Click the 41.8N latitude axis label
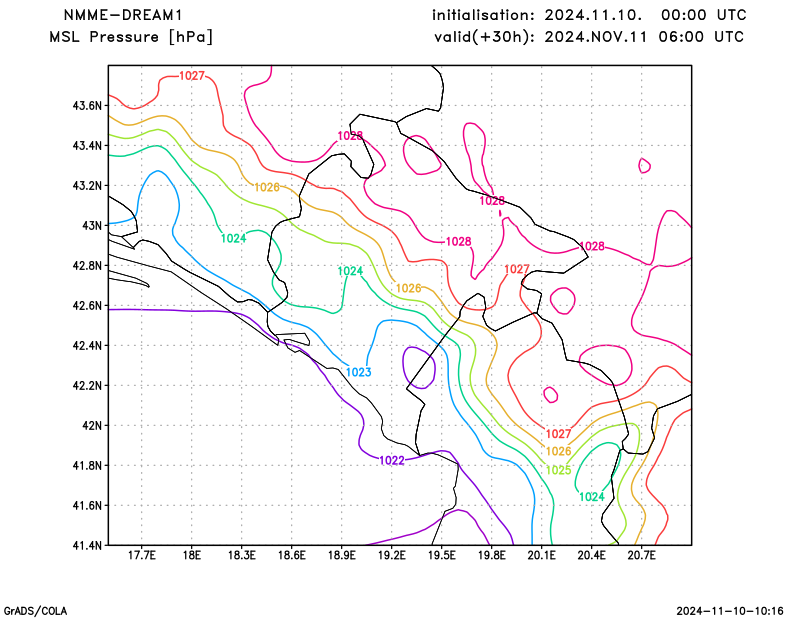The height and width of the screenshot is (618, 800). point(87,465)
